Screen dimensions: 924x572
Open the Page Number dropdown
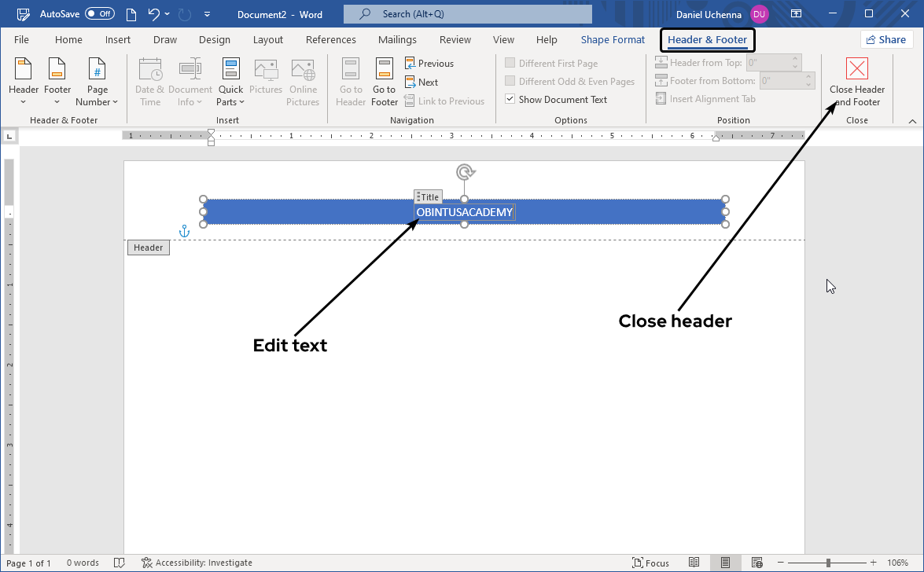point(97,82)
